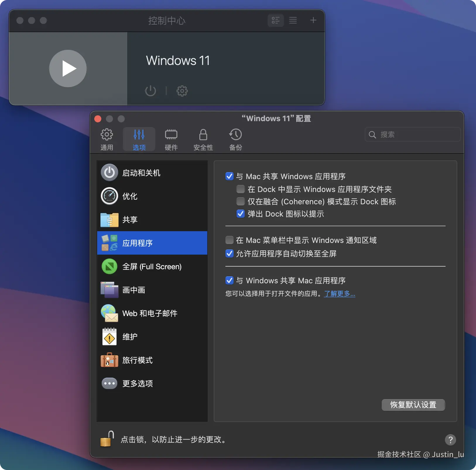Uncheck 与 Mac 共享 Windows 应用程序
This screenshot has height=470, width=476.
(230, 176)
